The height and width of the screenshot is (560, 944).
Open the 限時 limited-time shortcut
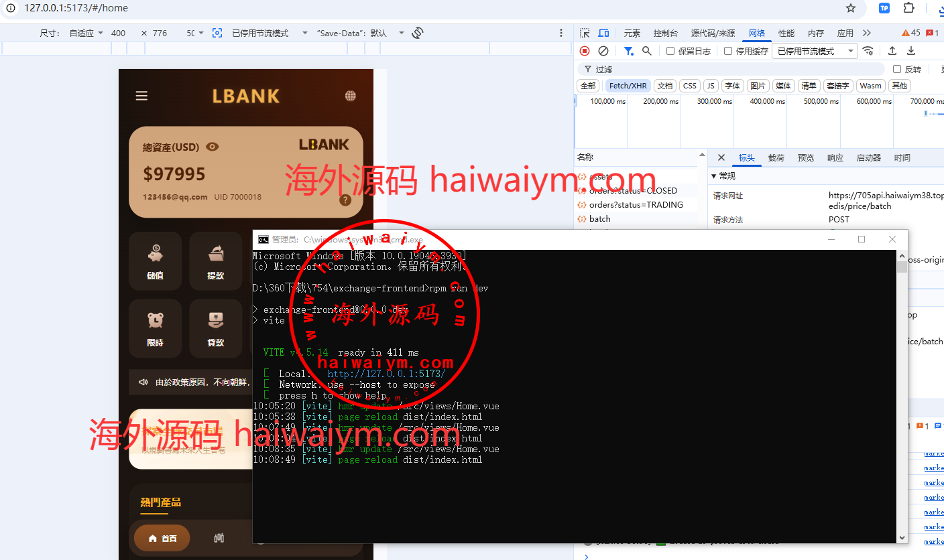coord(155,328)
